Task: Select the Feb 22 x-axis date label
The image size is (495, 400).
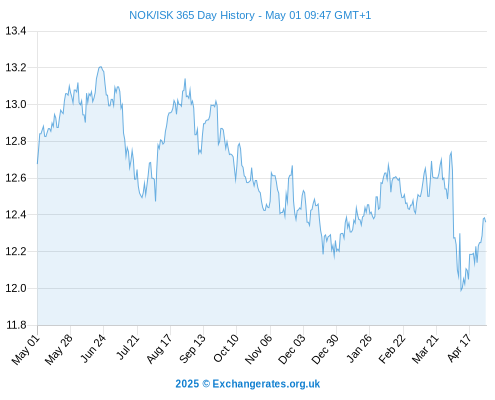Action: click(x=392, y=349)
